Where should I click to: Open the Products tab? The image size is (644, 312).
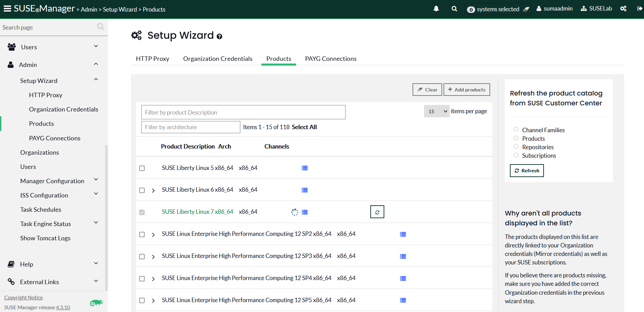[x=279, y=59]
